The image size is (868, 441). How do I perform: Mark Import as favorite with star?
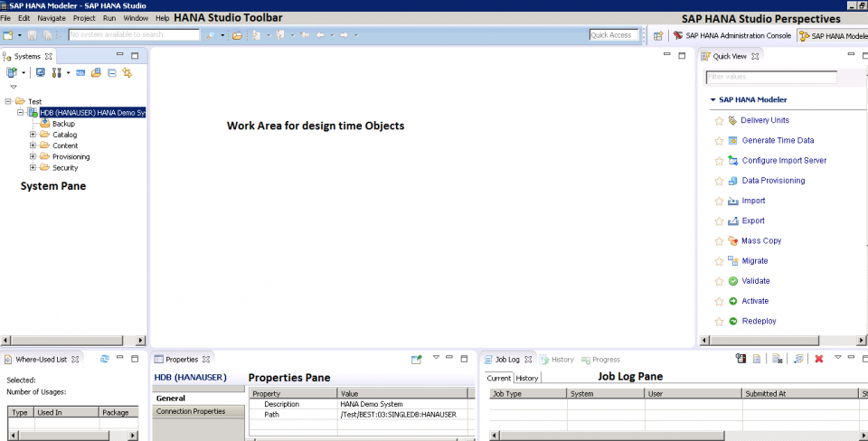coord(720,201)
